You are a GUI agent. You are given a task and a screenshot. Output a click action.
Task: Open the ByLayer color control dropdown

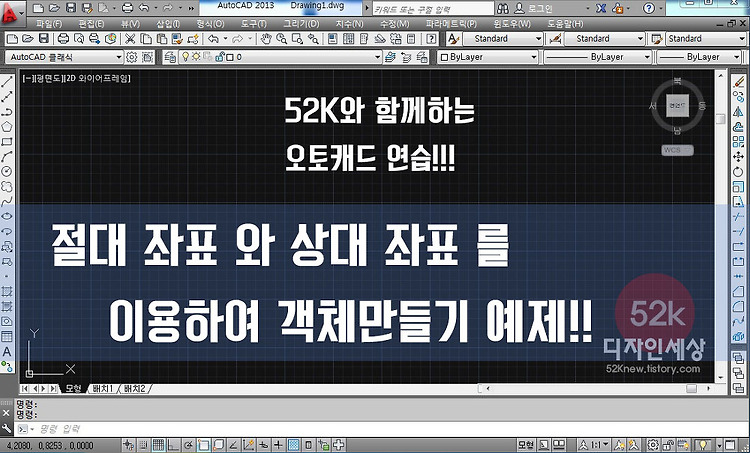488,57
